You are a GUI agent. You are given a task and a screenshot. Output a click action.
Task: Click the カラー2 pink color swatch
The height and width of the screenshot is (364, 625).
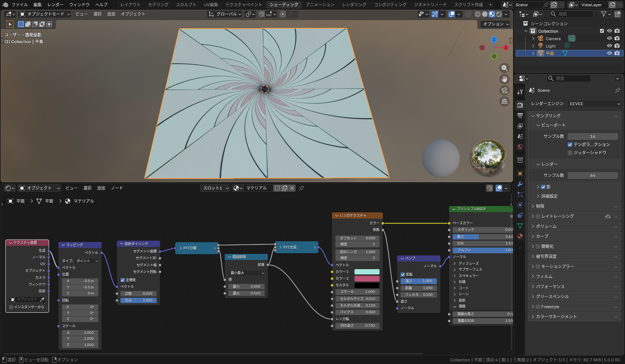[x=366, y=278]
